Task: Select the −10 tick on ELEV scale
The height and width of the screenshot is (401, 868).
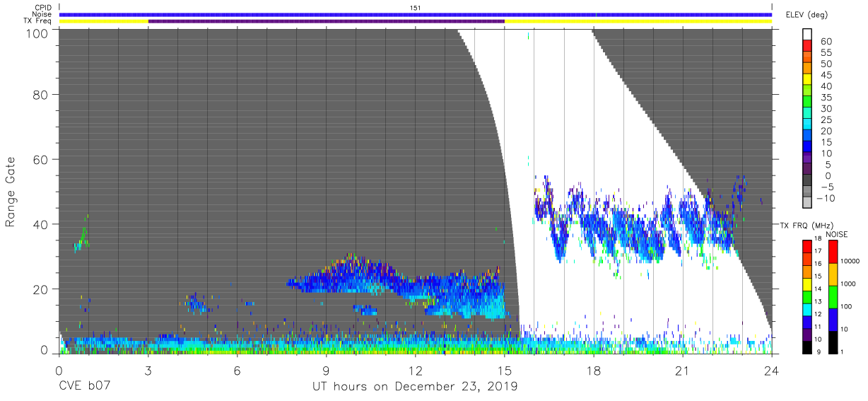Action: (827, 198)
